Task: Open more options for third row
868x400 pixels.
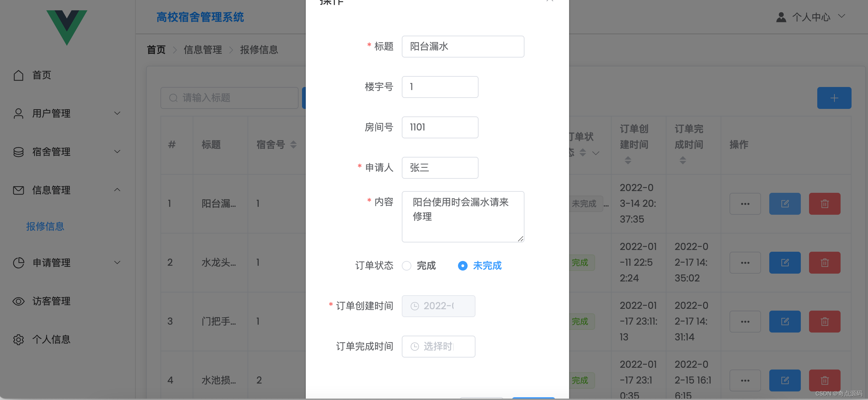Action: 745,322
